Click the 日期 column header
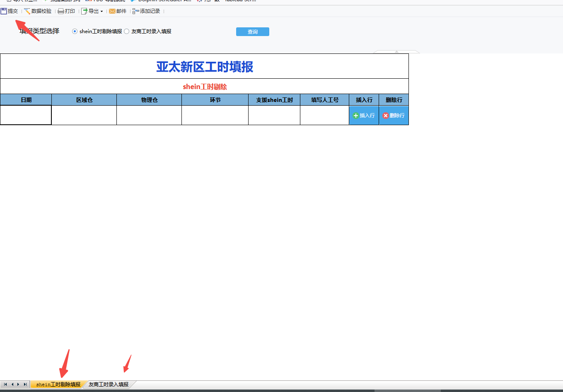563x392 pixels. (x=26, y=100)
